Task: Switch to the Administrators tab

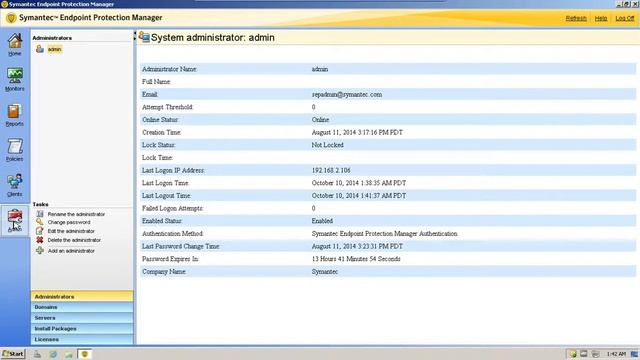Action: tap(82, 296)
